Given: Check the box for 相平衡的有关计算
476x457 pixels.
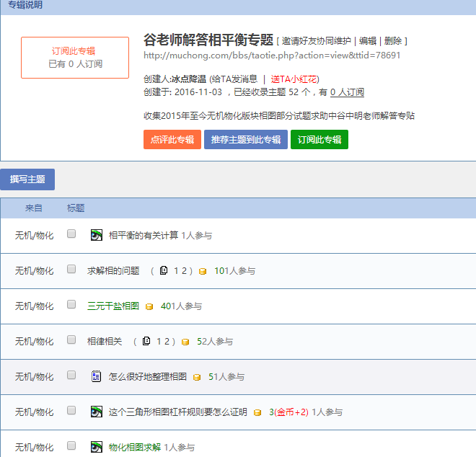Looking at the screenshot, I should (x=71, y=234).
